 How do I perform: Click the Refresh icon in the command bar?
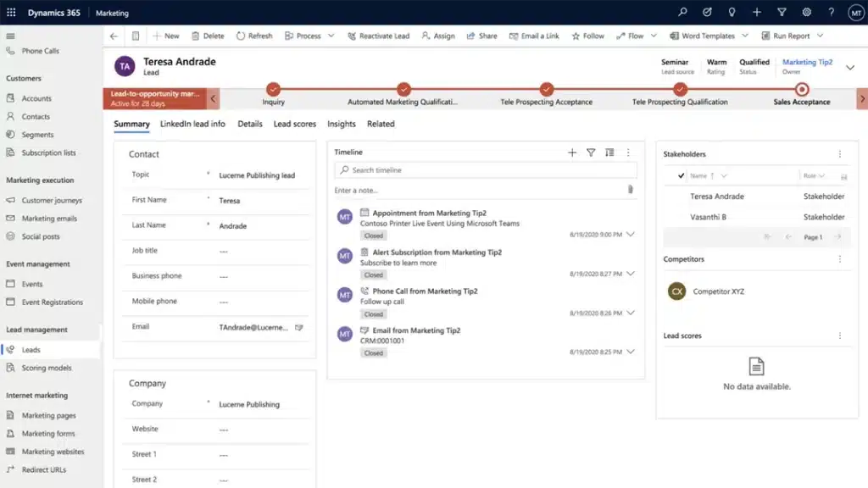[x=244, y=36]
